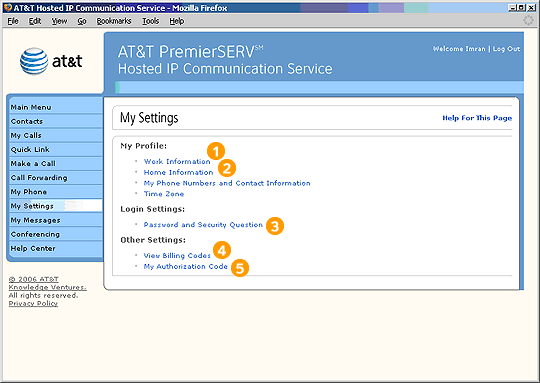540x383 pixels.
Task: Open My Messages in the sidebar
Action: [56, 220]
